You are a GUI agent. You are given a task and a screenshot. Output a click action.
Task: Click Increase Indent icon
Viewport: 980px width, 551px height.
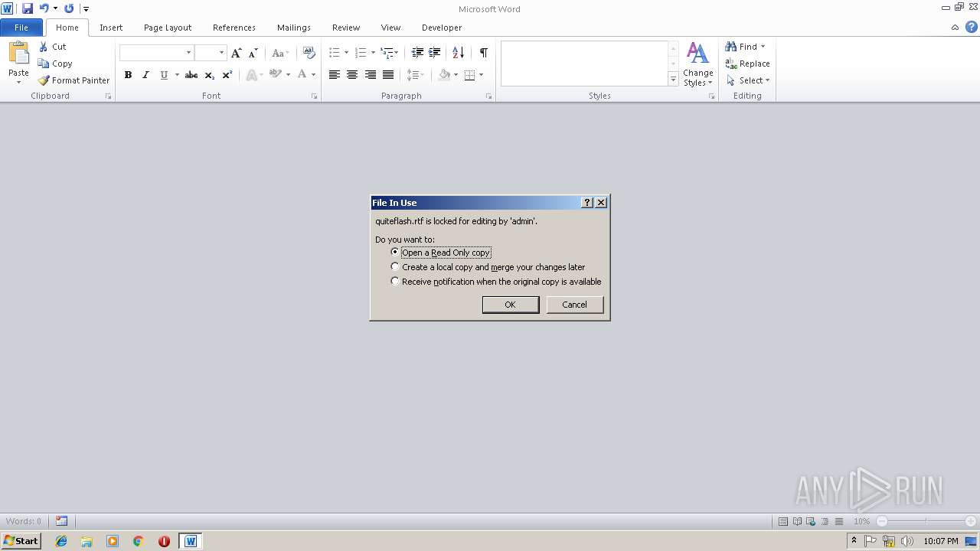click(435, 53)
